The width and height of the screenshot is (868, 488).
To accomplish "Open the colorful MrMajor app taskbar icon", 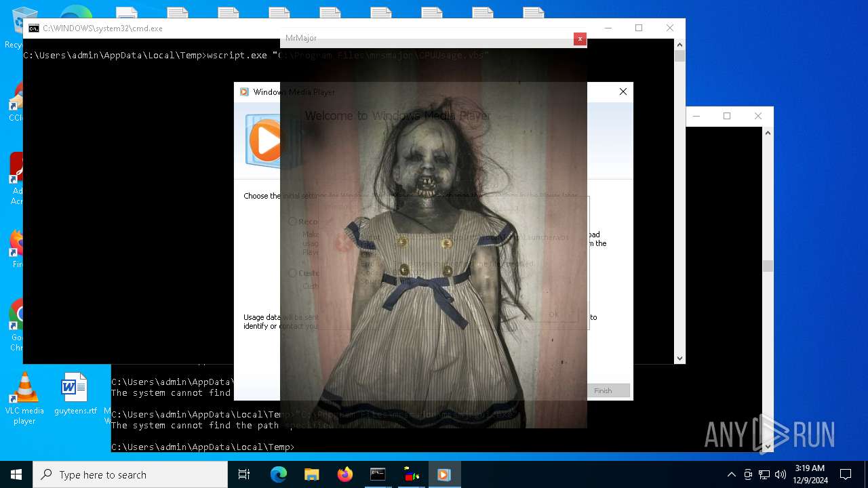I will click(x=411, y=474).
